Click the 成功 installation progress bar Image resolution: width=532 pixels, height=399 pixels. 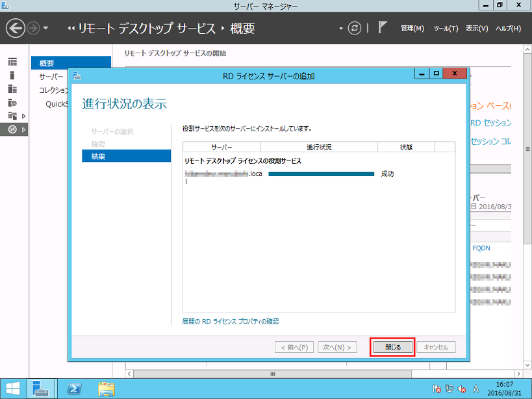pyautogui.click(x=323, y=175)
